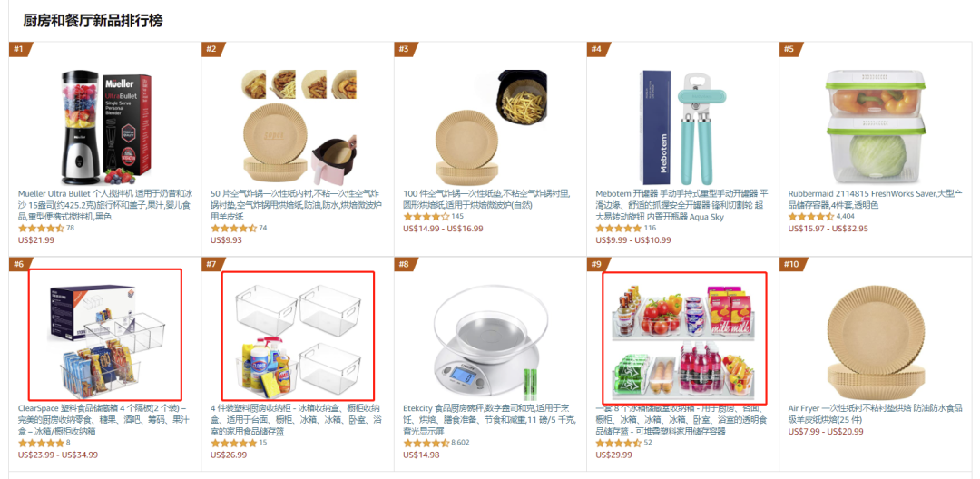Image resolution: width=980 pixels, height=479 pixels.
Task: Click the Rubbermaid 2114815 FreshWorks title link
Action: (875, 199)
